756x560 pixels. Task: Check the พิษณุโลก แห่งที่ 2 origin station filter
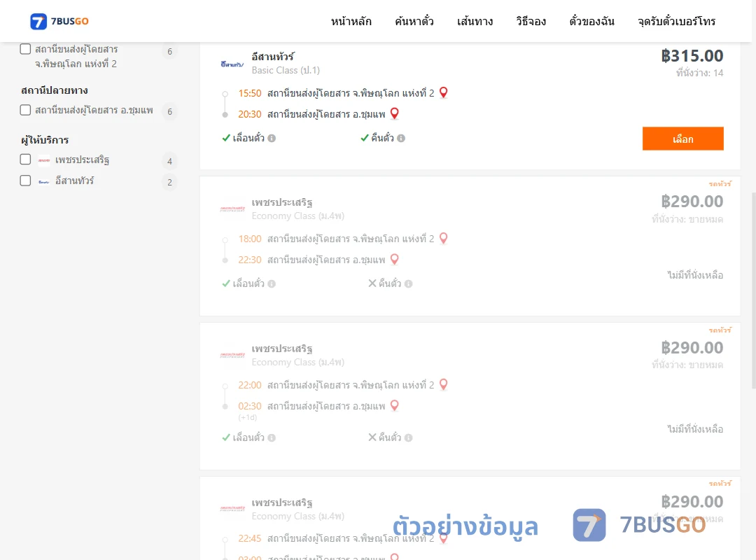click(x=26, y=49)
